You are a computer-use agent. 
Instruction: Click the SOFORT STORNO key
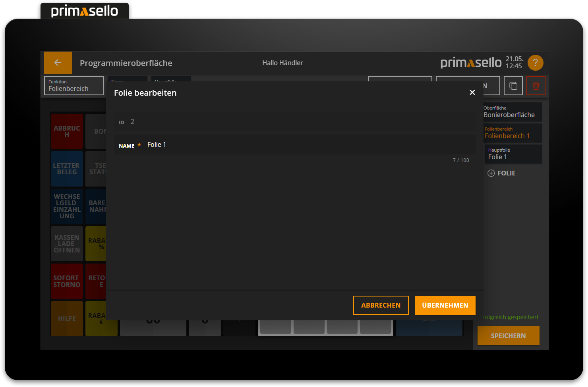67,281
